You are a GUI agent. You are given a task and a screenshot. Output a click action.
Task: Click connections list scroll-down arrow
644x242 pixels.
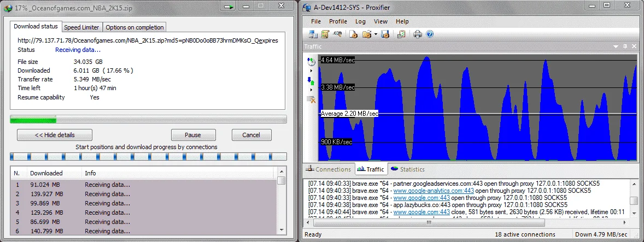tap(282, 230)
